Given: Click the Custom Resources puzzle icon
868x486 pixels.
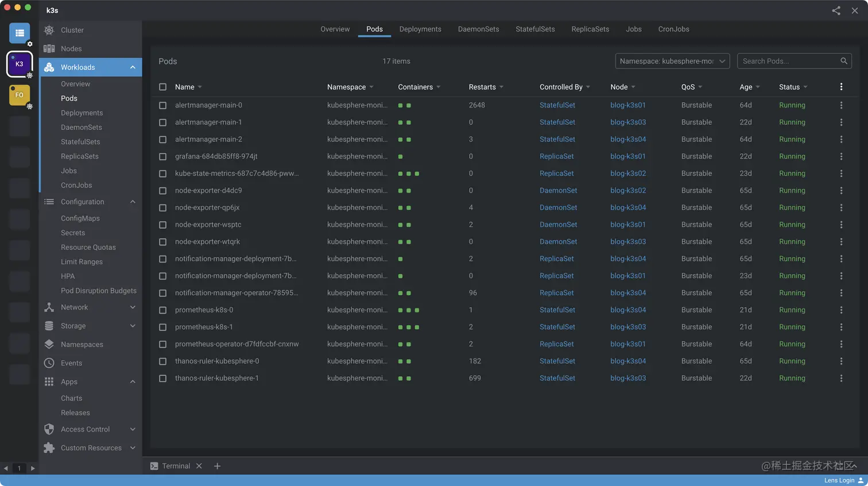Looking at the screenshot, I should point(49,448).
